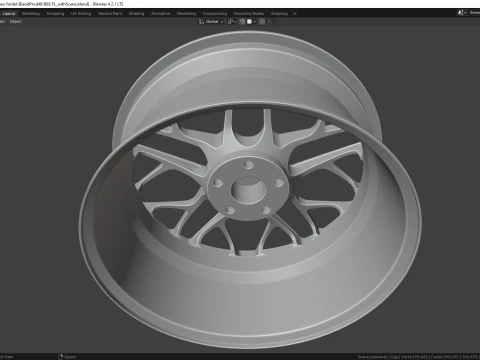Toggle proportional editing in viewport header
The height and width of the screenshot is (360, 480).
pos(262,22)
